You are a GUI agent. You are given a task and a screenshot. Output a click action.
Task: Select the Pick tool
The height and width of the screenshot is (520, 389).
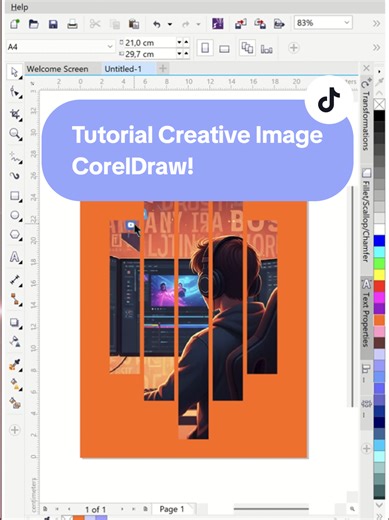pyautogui.click(x=14, y=72)
